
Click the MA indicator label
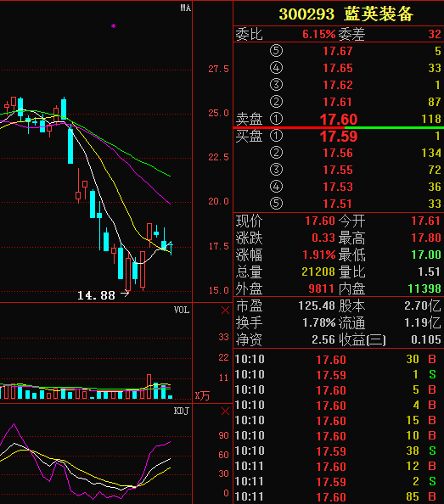[x=185, y=8]
